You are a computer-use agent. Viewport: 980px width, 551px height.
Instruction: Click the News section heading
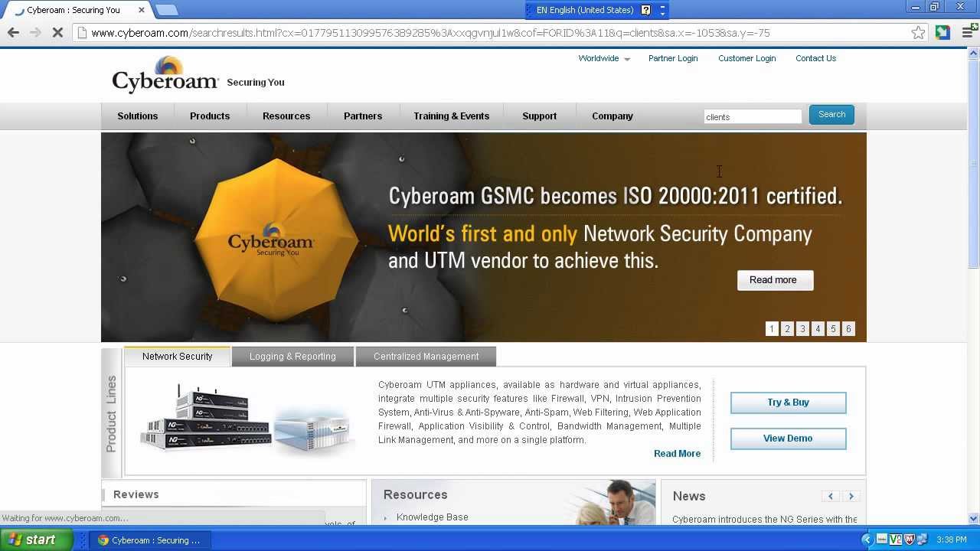click(689, 496)
